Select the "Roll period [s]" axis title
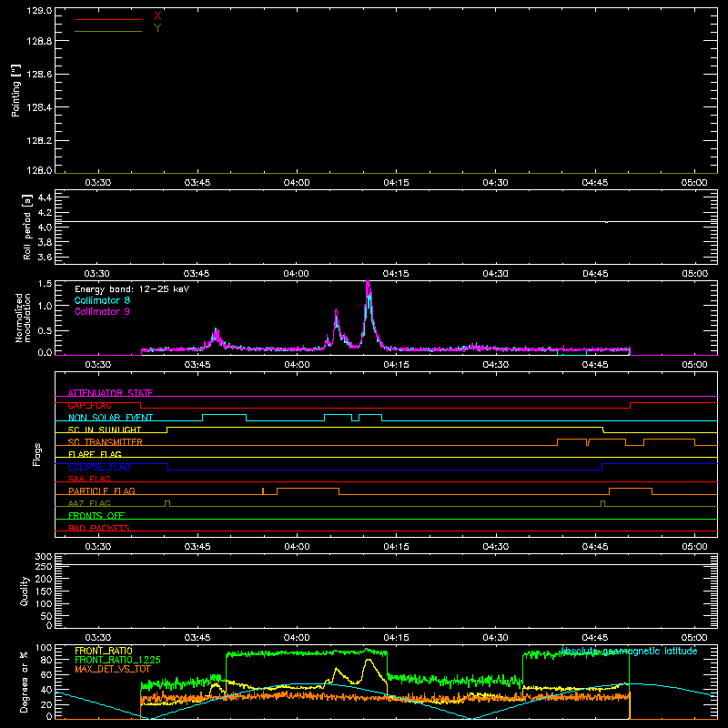Image resolution: width=728 pixels, height=728 pixels. point(27,227)
